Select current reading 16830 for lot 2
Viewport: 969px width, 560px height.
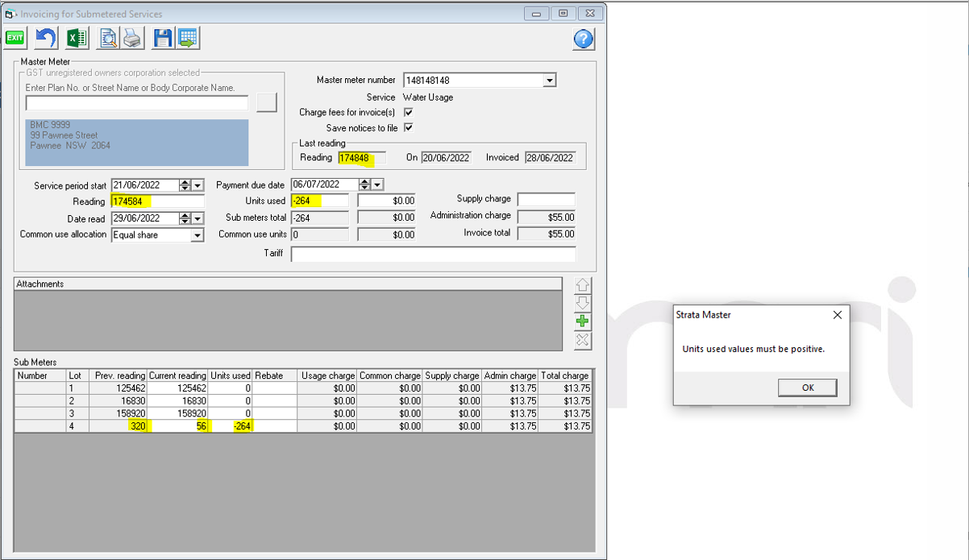coord(178,400)
